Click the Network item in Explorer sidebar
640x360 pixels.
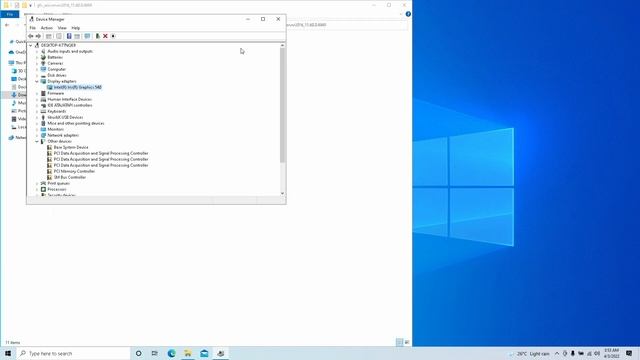point(18,138)
